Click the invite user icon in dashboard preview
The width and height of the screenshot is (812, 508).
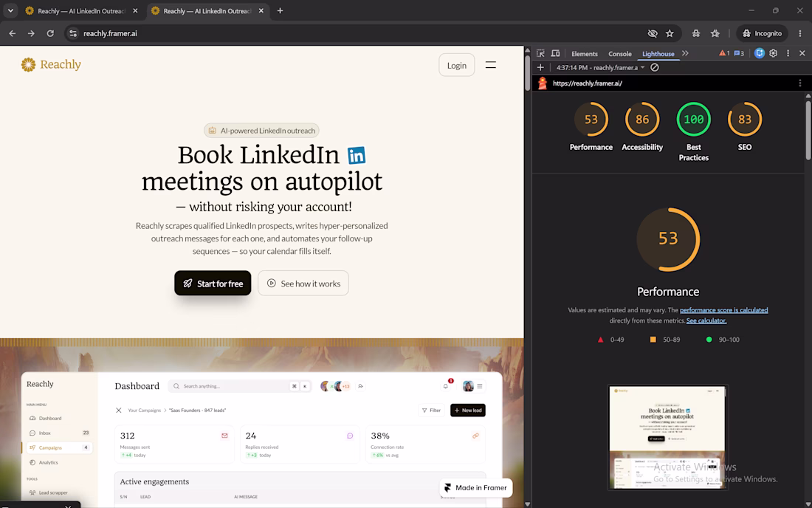[x=361, y=386]
